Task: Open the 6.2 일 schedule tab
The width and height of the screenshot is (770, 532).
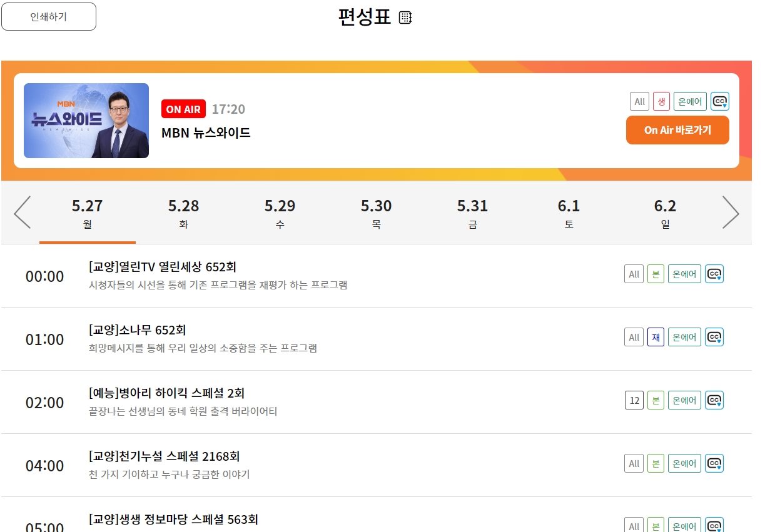Action: pyautogui.click(x=666, y=213)
